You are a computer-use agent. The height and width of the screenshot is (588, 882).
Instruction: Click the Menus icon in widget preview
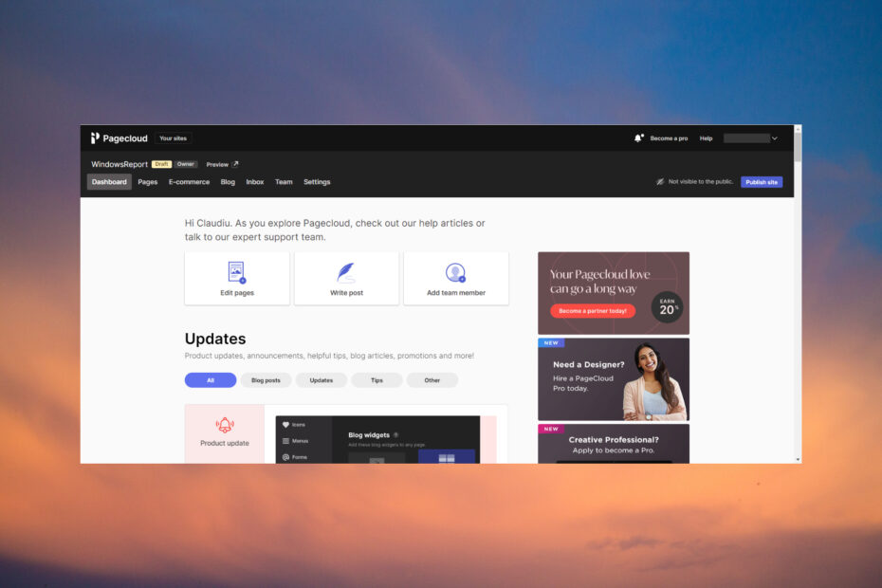pyautogui.click(x=285, y=441)
